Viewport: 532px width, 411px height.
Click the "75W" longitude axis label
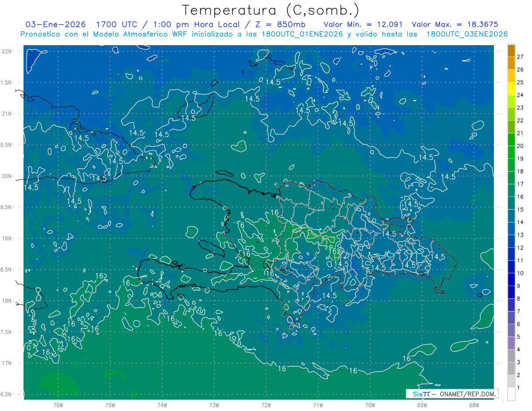(x=110, y=405)
